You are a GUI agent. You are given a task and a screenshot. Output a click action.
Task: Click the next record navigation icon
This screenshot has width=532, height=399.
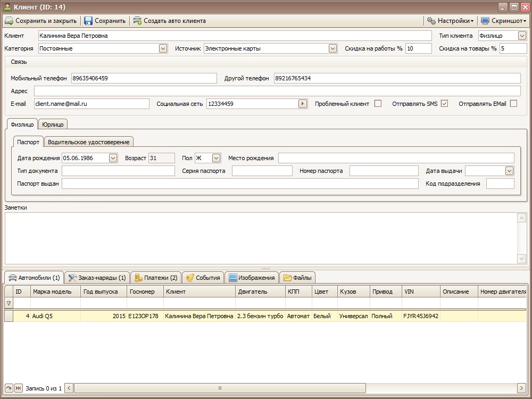click(x=9, y=388)
